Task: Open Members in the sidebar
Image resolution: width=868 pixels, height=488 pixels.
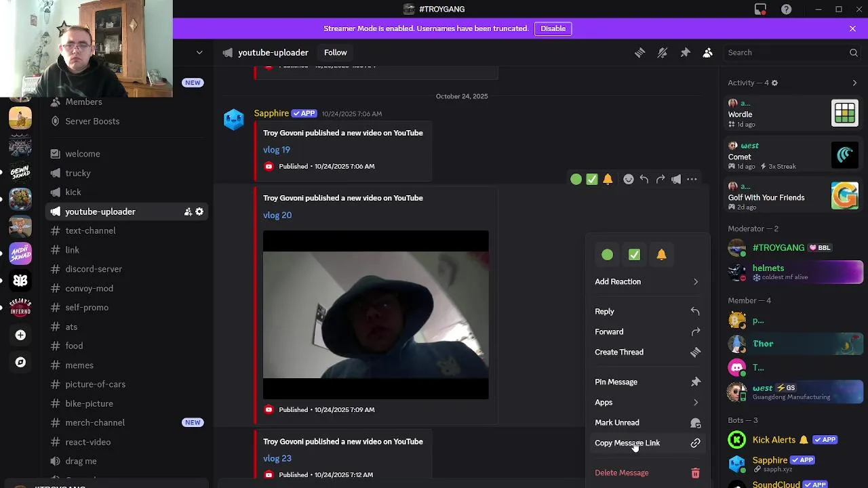Action: 128,102
